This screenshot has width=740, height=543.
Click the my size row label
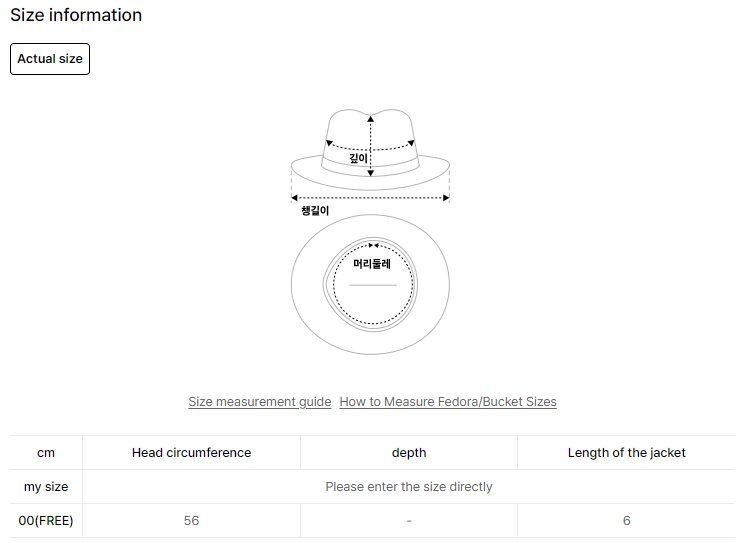click(46, 487)
